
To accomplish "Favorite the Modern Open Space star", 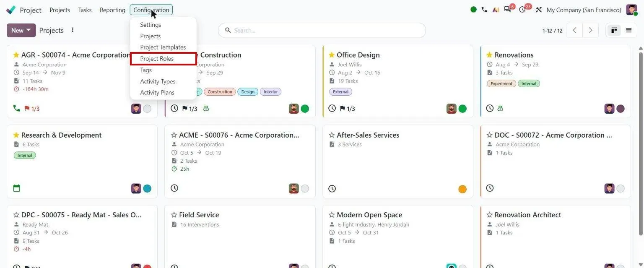I will pyautogui.click(x=332, y=215).
